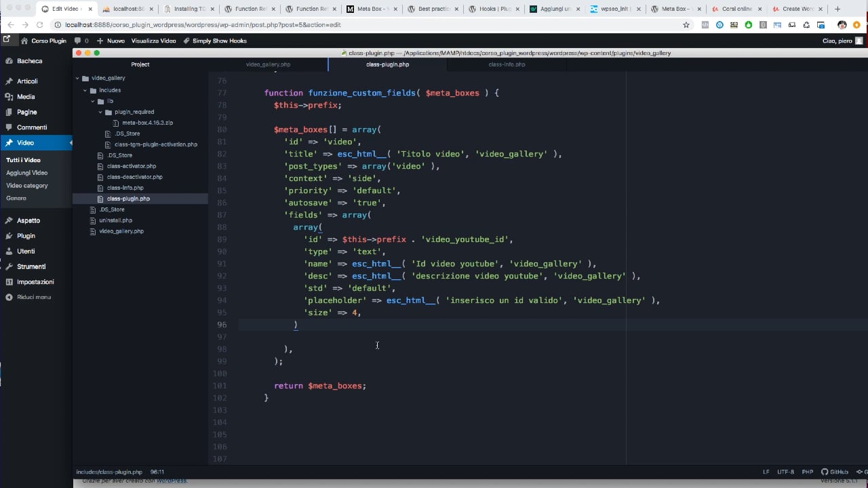
Task: Open Pagine in WordPress admin menu
Action: coord(27,113)
